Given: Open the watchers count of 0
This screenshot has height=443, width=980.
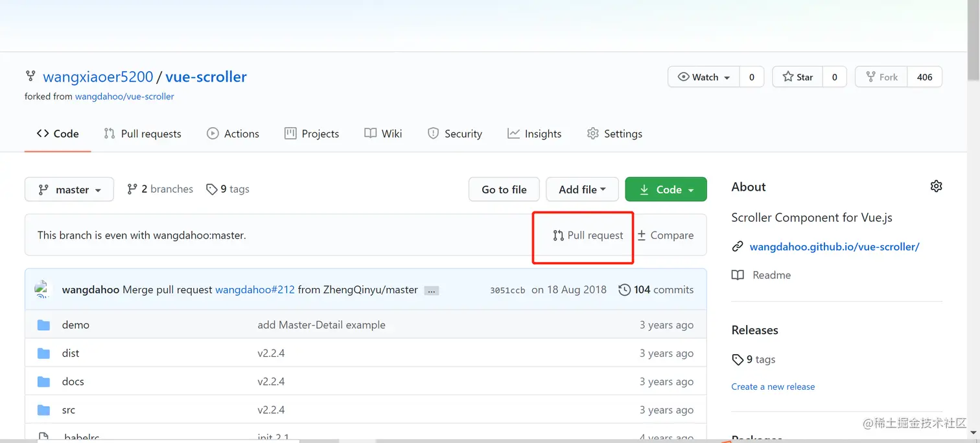Looking at the screenshot, I should [752, 77].
